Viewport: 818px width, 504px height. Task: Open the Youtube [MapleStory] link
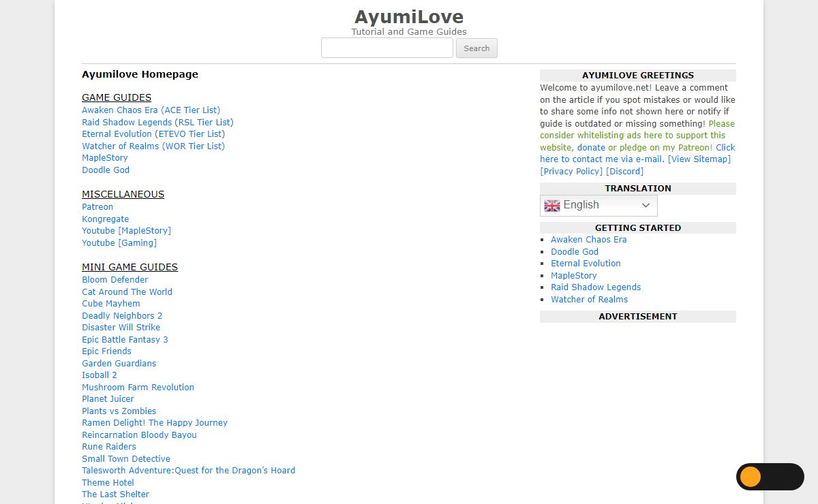coord(127,231)
